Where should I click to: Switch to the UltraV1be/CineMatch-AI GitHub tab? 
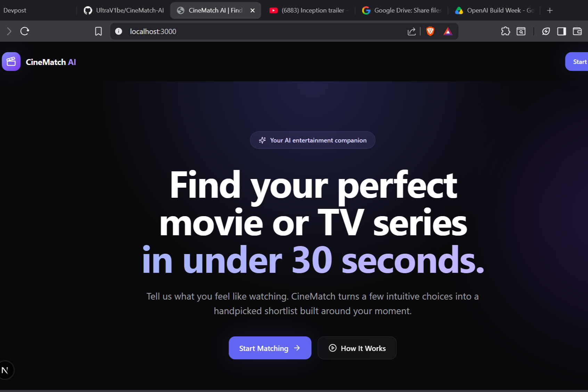pos(124,10)
